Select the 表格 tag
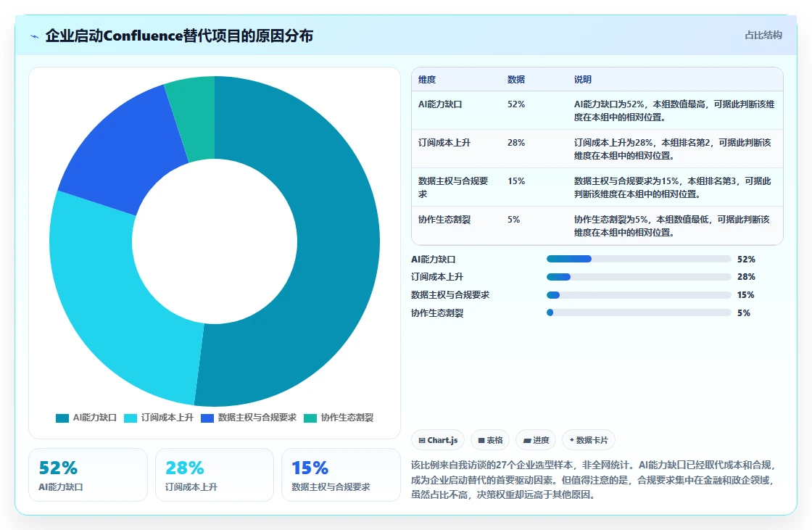This screenshot has width=812, height=530. tap(490, 440)
